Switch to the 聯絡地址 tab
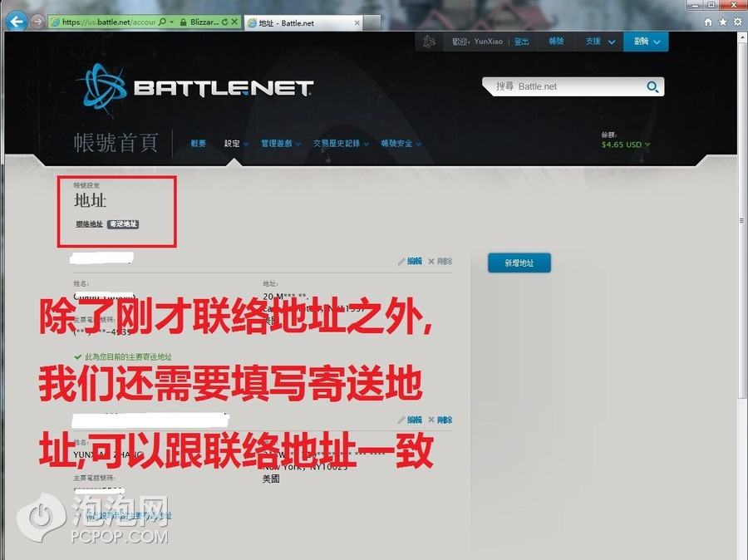748x560 pixels. click(89, 224)
